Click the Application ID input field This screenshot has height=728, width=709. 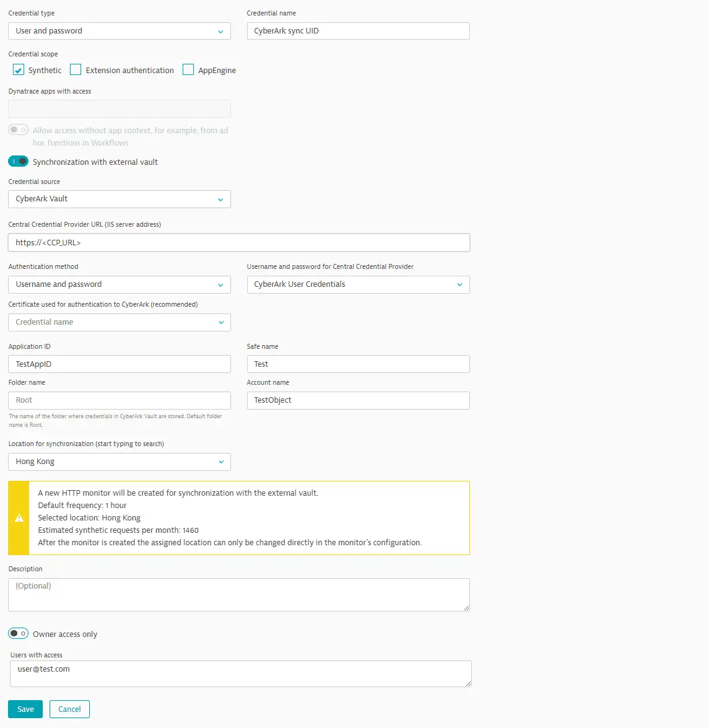point(119,364)
